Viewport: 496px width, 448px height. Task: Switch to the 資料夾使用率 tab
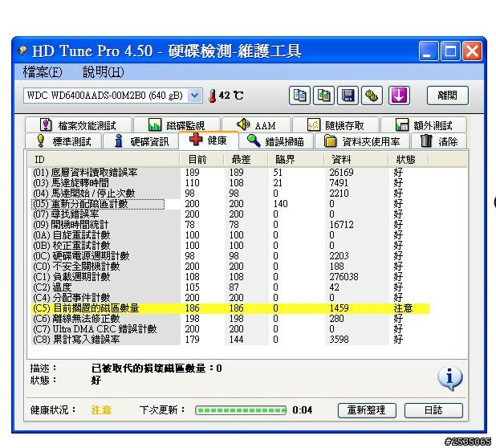pyautogui.click(x=362, y=141)
